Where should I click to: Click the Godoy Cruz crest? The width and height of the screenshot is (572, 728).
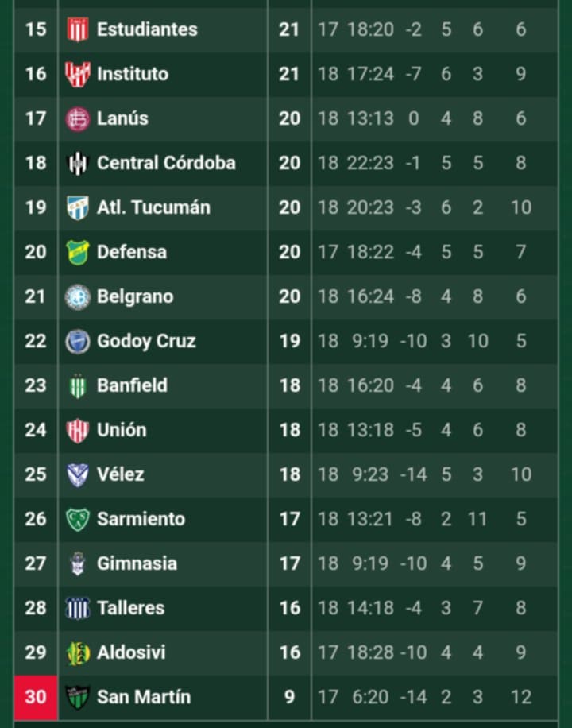coord(77,341)
